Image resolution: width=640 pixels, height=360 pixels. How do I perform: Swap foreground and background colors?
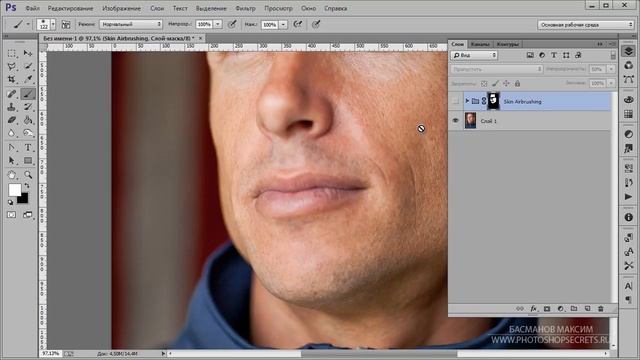click(27, 186)
